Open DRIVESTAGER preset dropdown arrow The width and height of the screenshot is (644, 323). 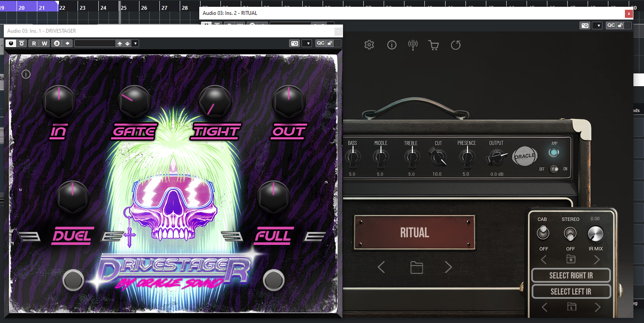pos(135,43)
